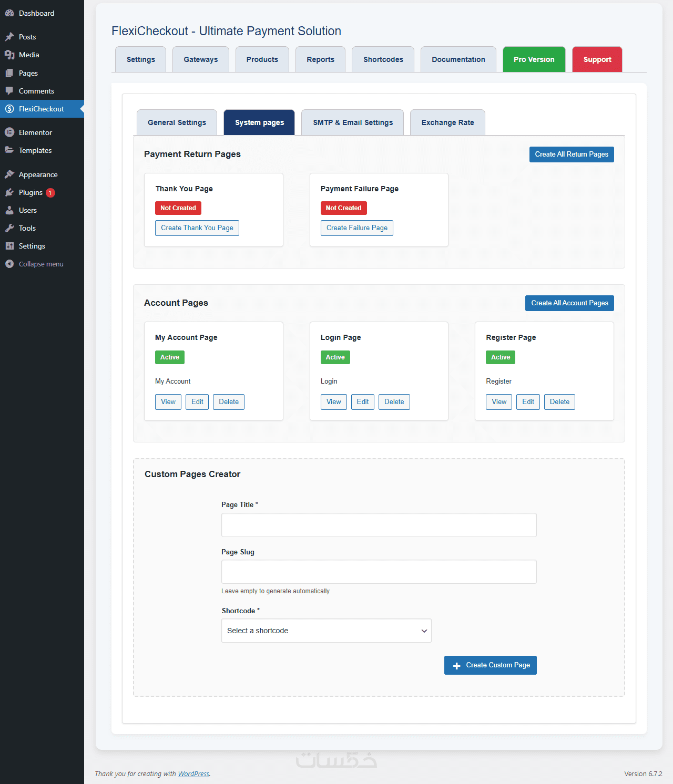The height and width of the screenshot is (784, 673).
Task: Click Create Thank You Page button
Action: tap(197, 228)
